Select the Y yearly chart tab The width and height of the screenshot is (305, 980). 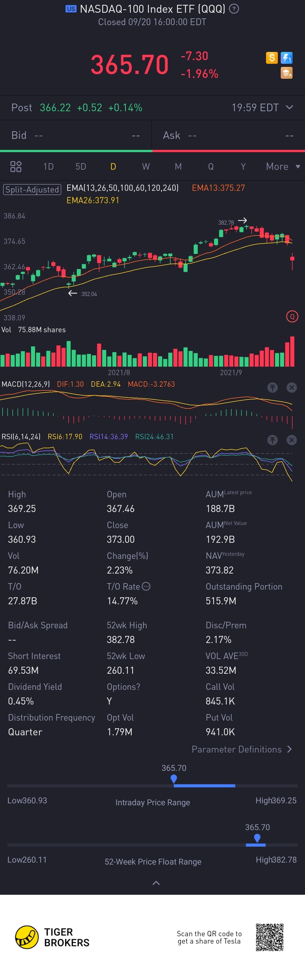(243, 167)
